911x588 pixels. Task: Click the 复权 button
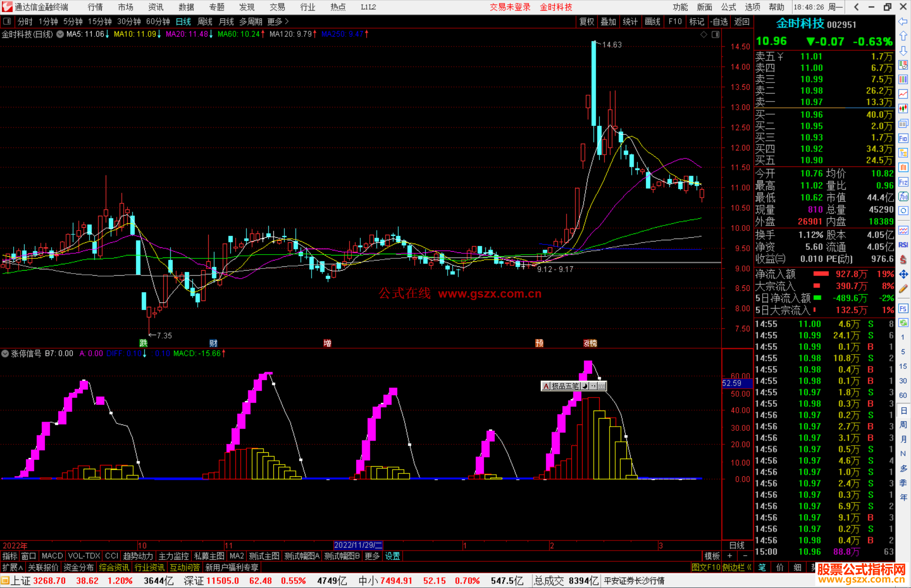(x=587, y=21)
